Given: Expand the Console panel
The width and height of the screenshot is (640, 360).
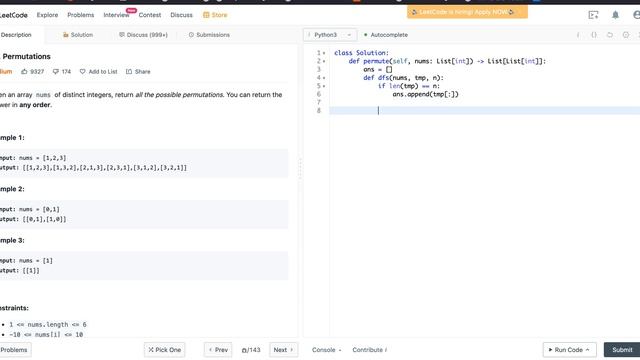Looking at the screenshot, I should pyautogui.click(x=327, y=350).
